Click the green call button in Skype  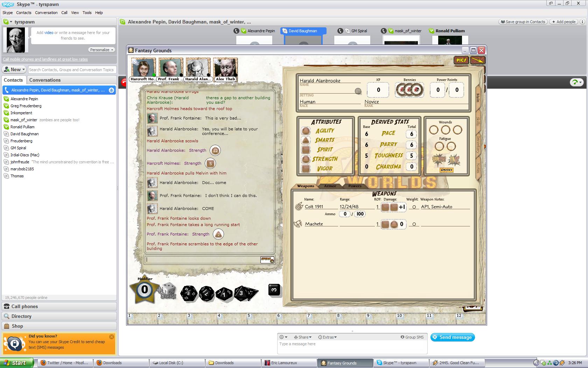pyautogui.click(x=576, y=82)
